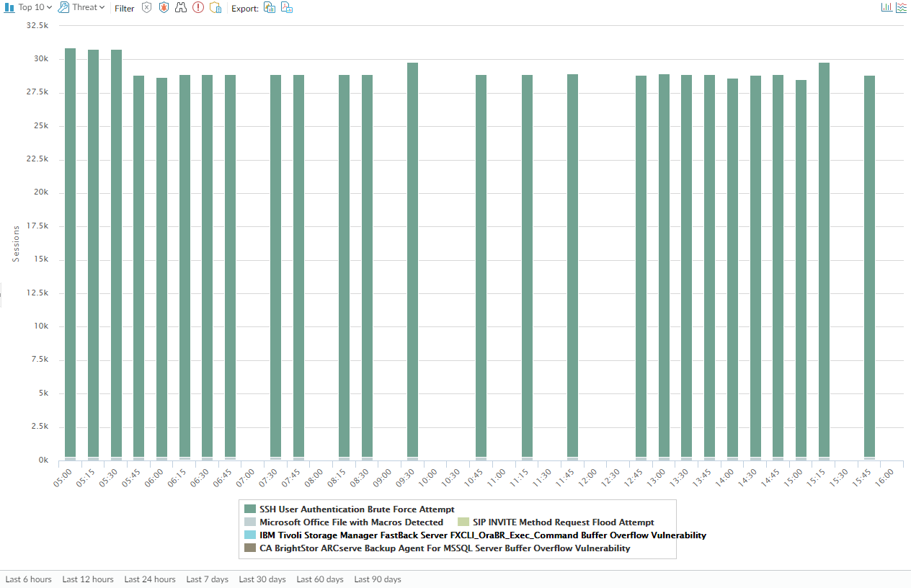This screenshot has width=911, height=588.
Task: Switch to Last 24 hours view
Action: (x=150, y=579)
